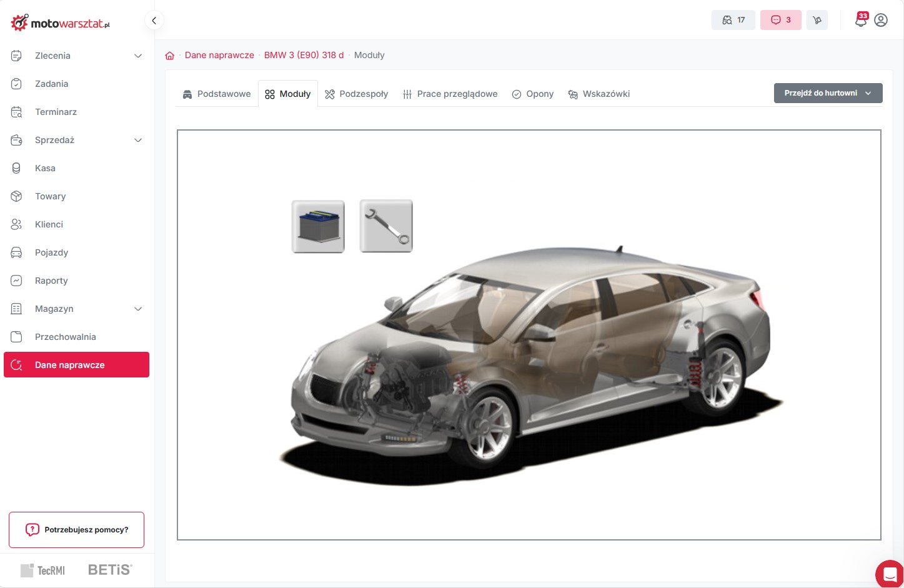Expand the Zlecenia submenu
The image size is (904, 588).
138,56
